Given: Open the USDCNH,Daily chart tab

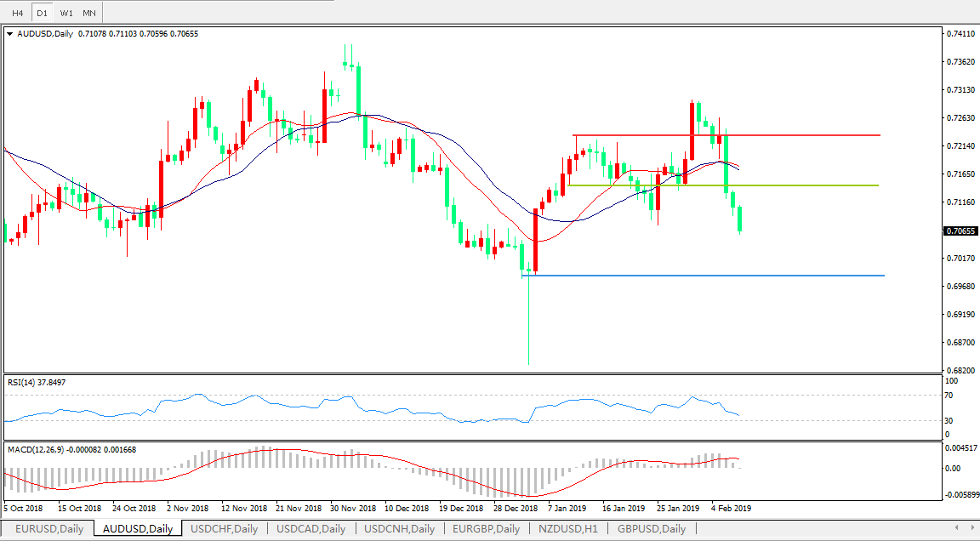Looking at the screenshot, I should [399, 529].
